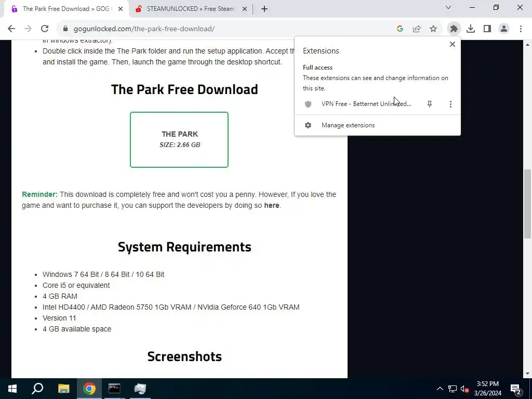Toggle the Extensions puzzle icon
Viewport: 532px width, 399px height.
click(454, 29)
